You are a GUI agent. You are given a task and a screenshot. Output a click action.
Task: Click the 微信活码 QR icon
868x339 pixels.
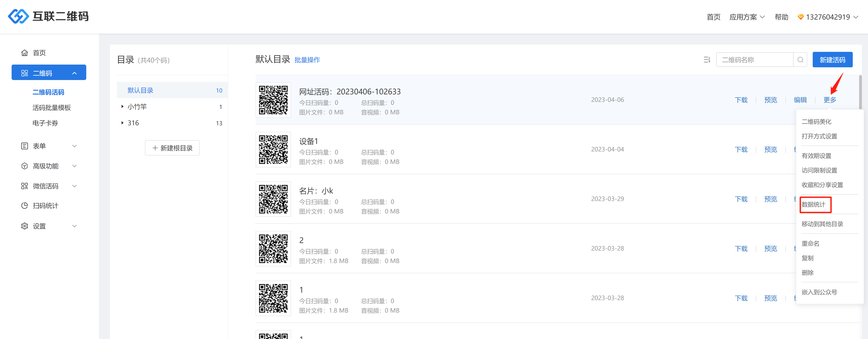point(25,186)
